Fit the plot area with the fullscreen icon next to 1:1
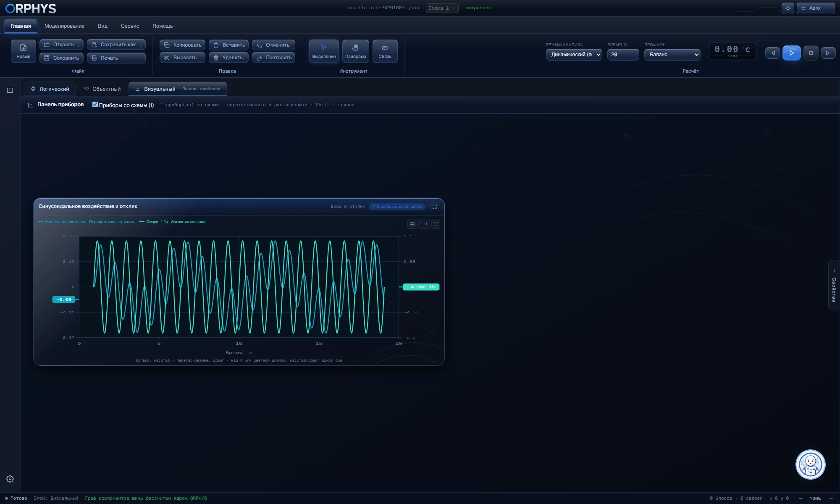Viewport: 840px width, 504px height. point(436,224)
